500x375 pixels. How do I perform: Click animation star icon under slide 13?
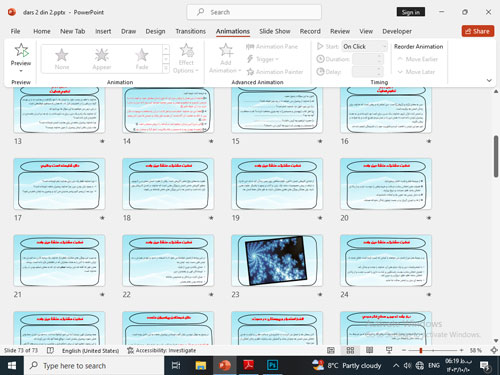(102, 141)
